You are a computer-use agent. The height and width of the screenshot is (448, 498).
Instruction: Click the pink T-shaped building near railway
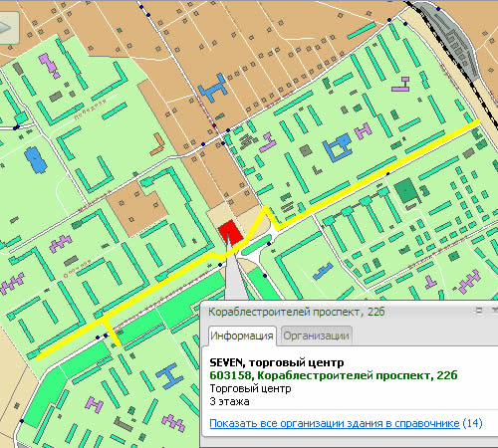[x=401, y=85]
